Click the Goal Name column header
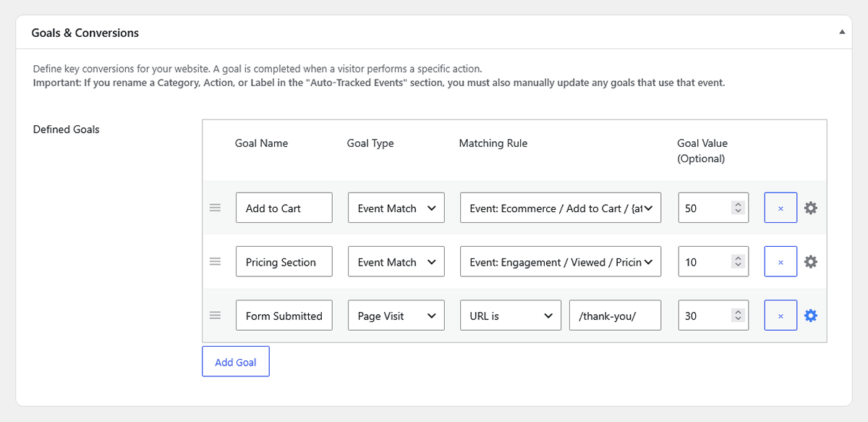The image size is (868, 422). 262,143
